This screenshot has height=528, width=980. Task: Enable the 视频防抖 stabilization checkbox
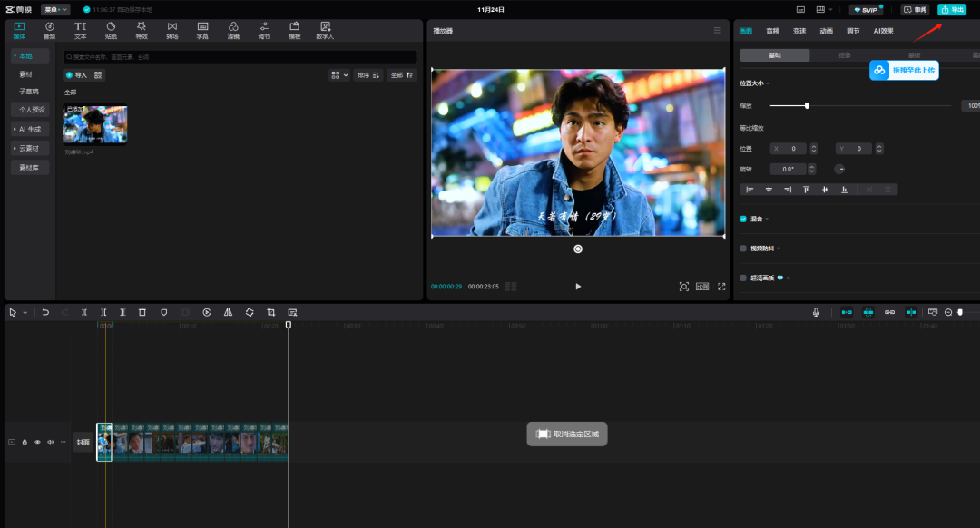click(743, 248)
